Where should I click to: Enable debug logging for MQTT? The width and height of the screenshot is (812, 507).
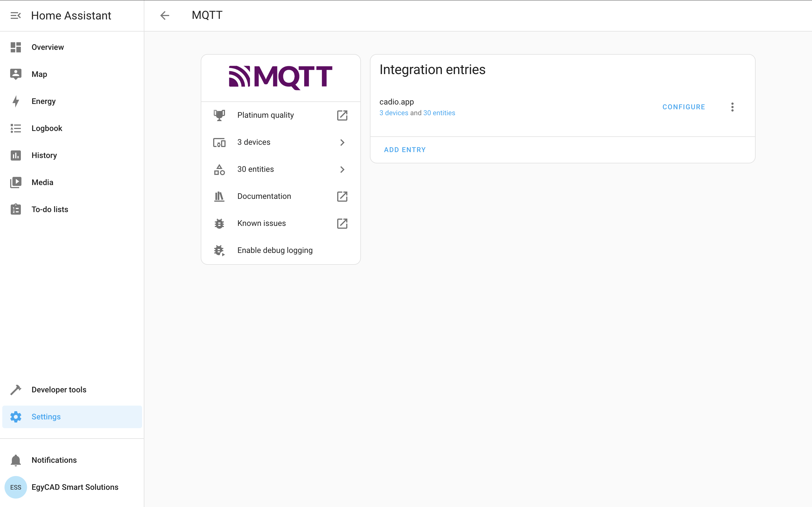[x=275, y=250]
